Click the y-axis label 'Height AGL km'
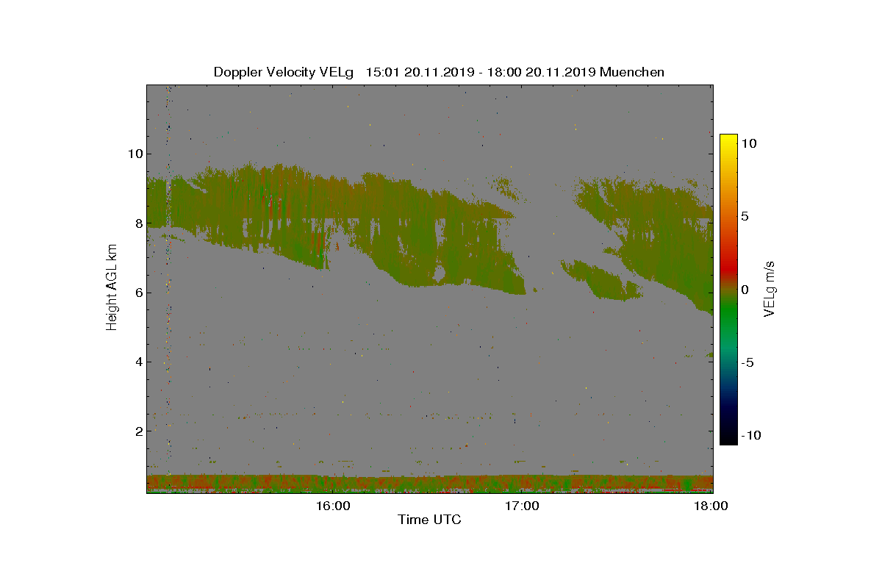882x588 pixels. 112,289
